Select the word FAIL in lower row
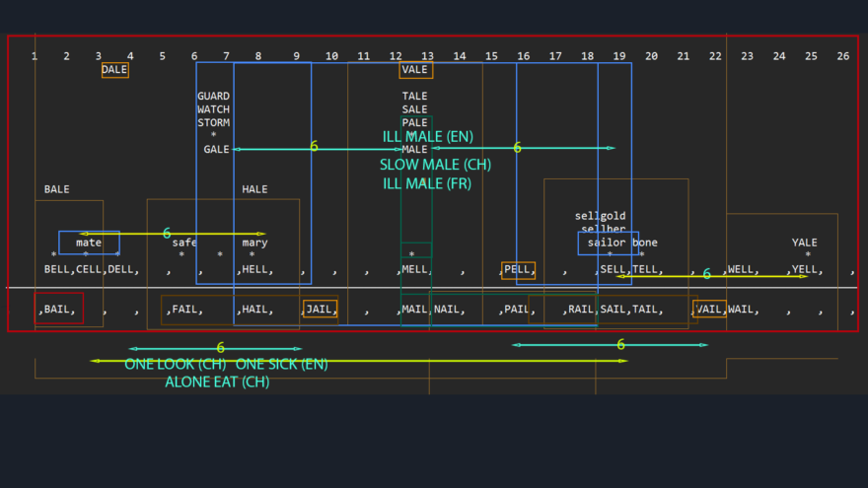 185,310
